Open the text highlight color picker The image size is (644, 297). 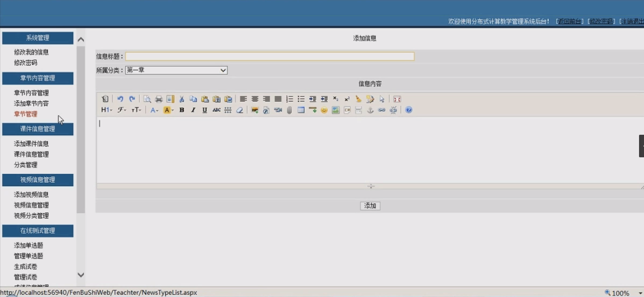click(x=168, y=110)
